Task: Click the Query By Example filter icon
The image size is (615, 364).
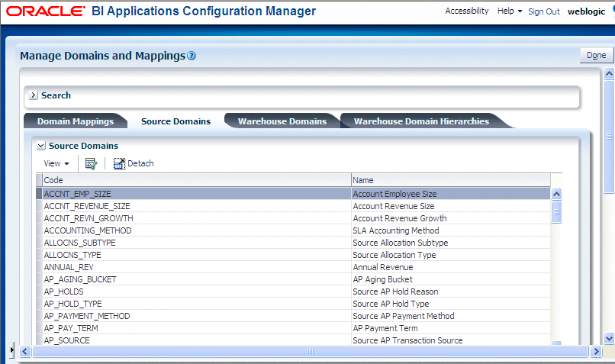Action: point(91,163)
